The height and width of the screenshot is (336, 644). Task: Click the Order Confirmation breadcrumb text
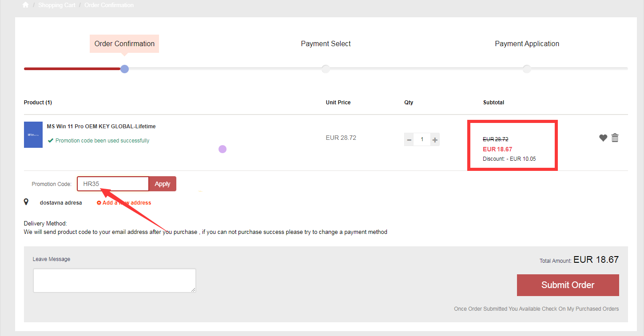pos(109,5)
